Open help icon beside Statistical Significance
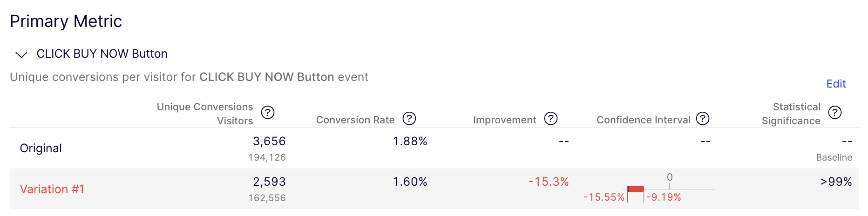The image size is (868, 216). tap(835, 113)
